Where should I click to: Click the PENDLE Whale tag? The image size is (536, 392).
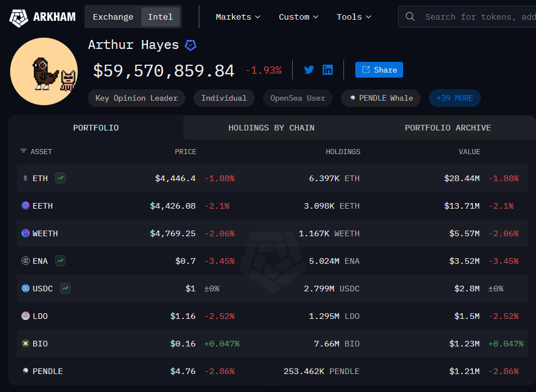pyautogui.click(x=381, y=98)
